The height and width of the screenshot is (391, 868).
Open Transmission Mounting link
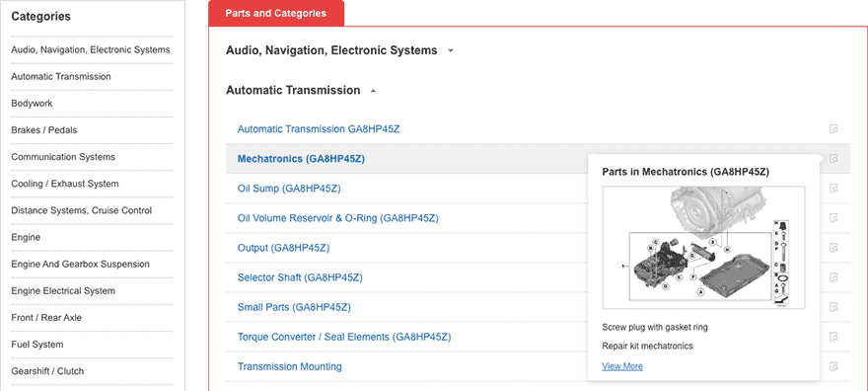coord(290,366)
